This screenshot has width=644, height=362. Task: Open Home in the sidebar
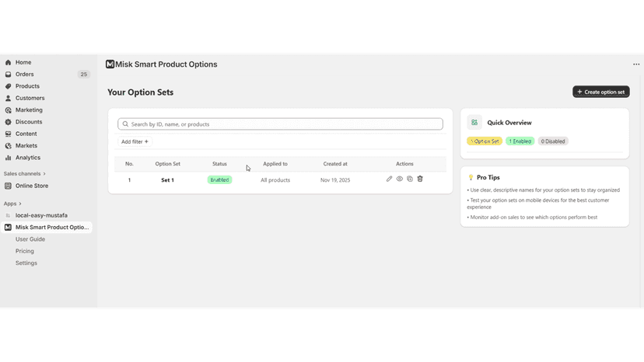(23, 62)
